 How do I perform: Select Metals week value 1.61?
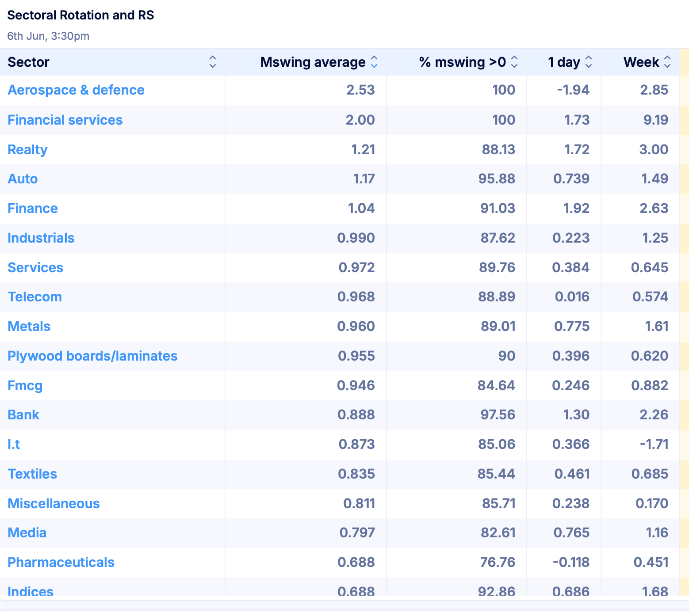(x=657, y=327)
